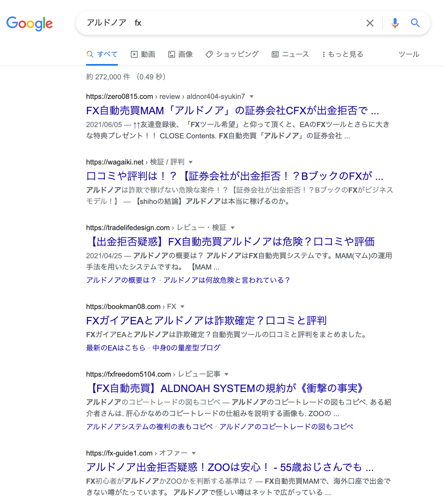Open result FXガイアEAとアルドノアは詐欺確定？

206,321
